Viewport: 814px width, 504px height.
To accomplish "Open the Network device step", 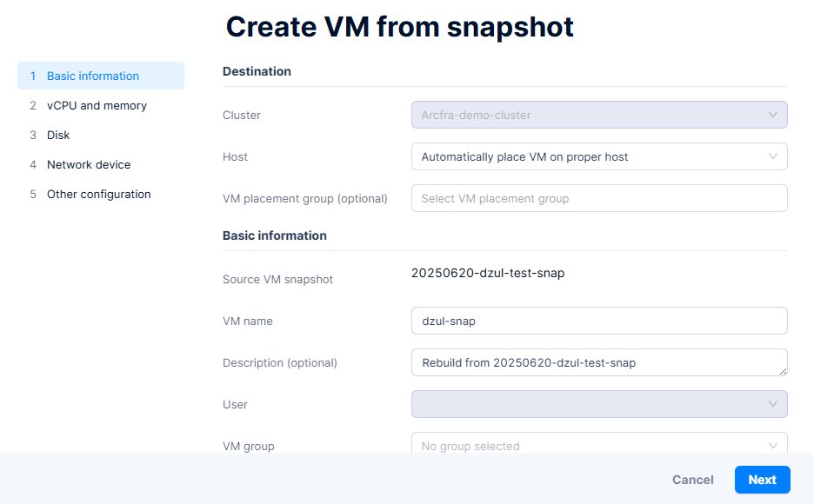I will tap(89, 164).
